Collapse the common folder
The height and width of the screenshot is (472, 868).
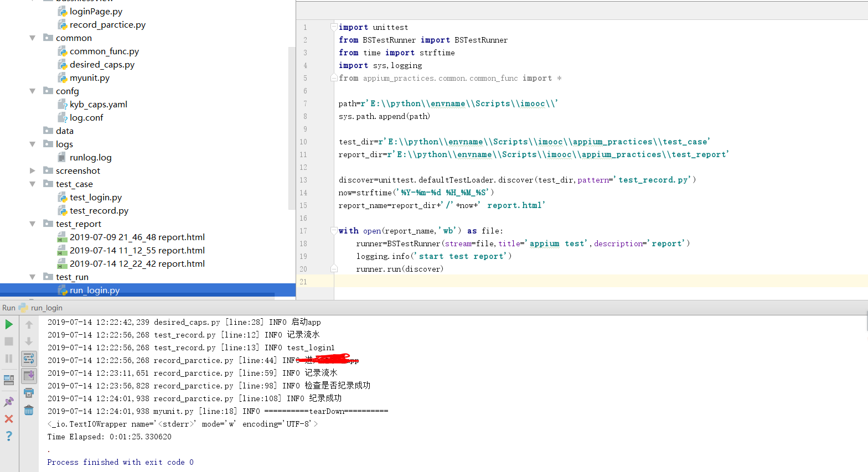pyautogui.click(x=32, y=38)
